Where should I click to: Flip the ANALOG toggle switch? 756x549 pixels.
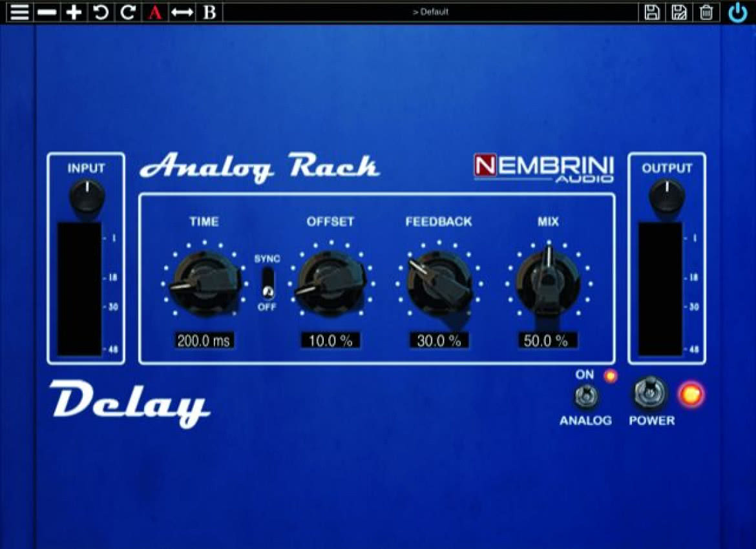pyautogui.click(x=586, y=397)
